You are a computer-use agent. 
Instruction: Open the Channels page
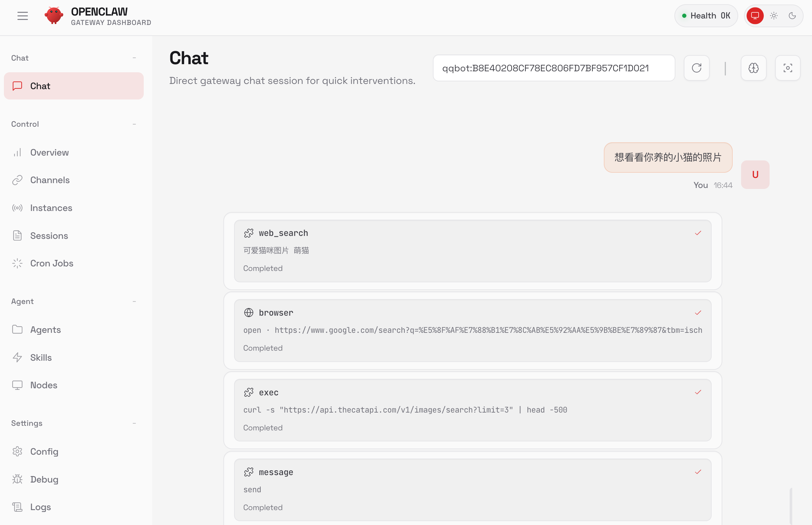50,180
